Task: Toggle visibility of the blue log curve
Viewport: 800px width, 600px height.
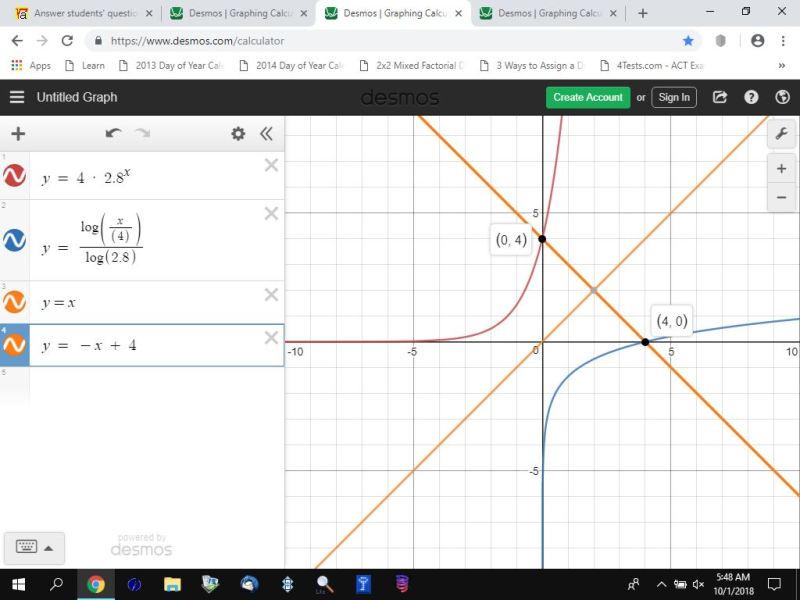Action: pos(14,240)
